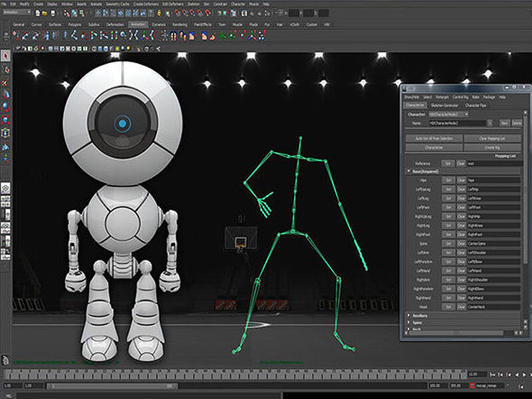This screenshot has width=532, height=399.
Task: Select the Scale tool in left toolbox
Action: [5, 119]
